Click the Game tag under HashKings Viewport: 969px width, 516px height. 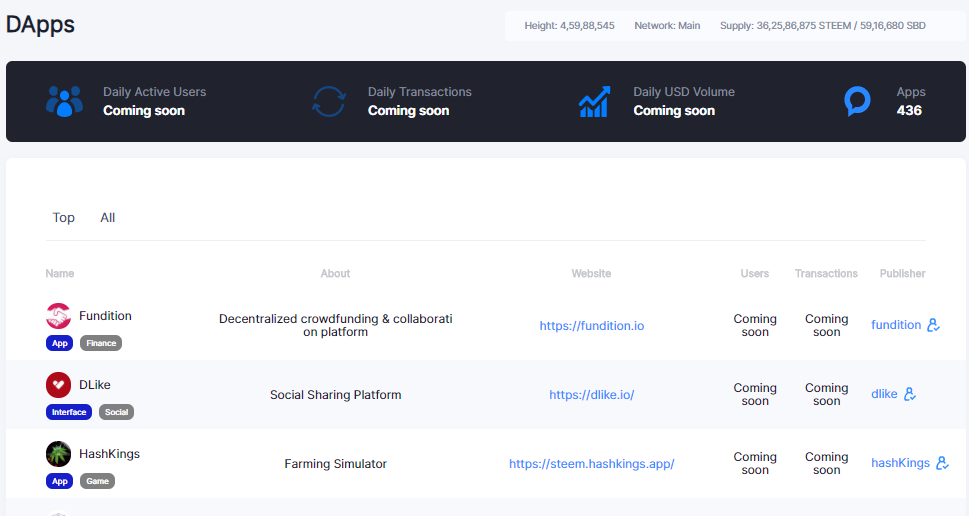(97, 481)
